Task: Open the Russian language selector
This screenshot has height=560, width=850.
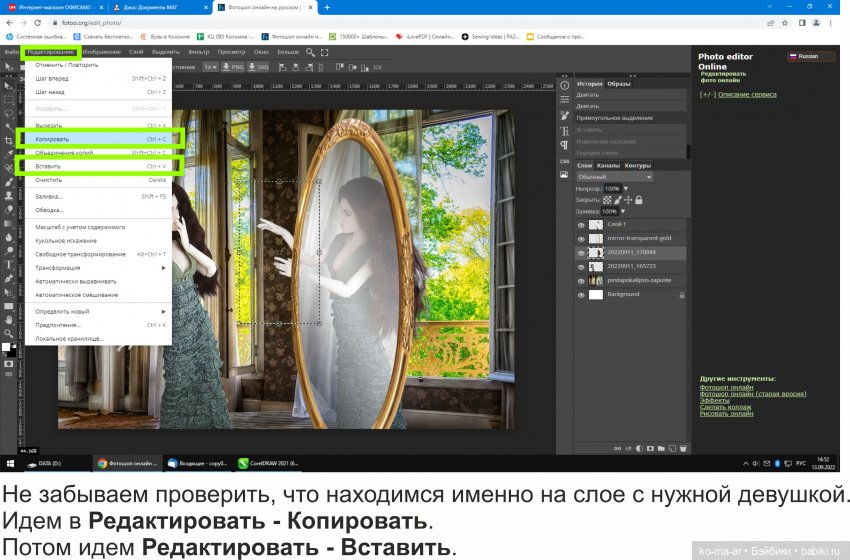Action: point(812,56)
